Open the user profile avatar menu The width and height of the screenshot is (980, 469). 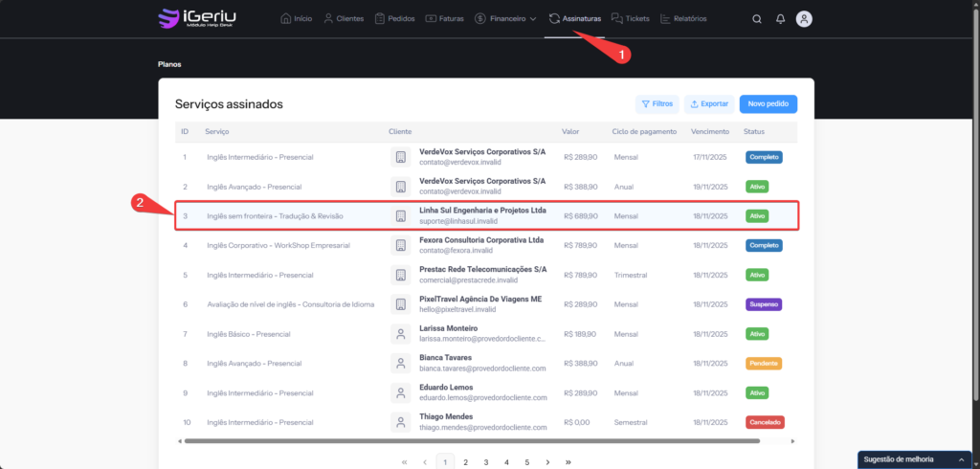pos(804,19)
